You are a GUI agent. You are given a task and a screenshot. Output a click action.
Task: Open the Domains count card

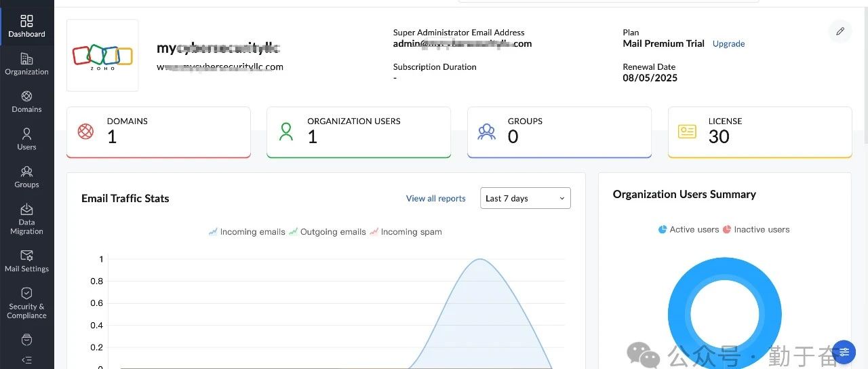pyautogui.click(x=159, y=132)
